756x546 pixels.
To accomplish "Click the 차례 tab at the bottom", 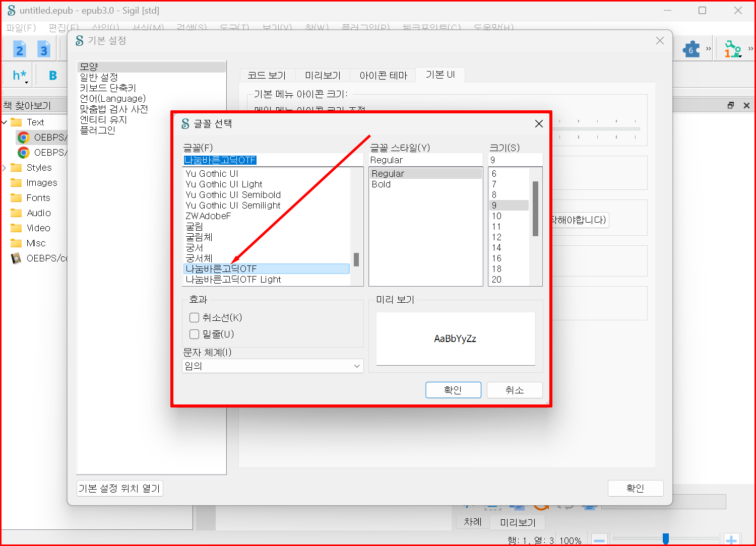I will (x=473, y=522).
